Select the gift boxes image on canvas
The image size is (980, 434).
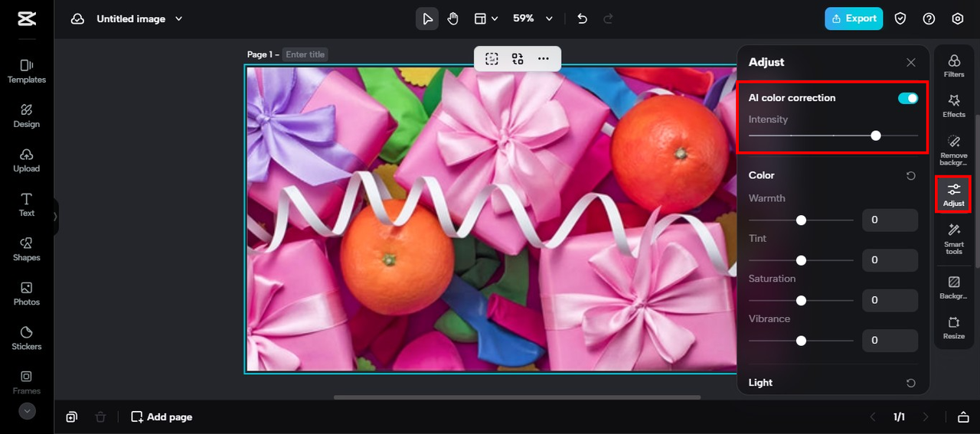click(492, 219)
